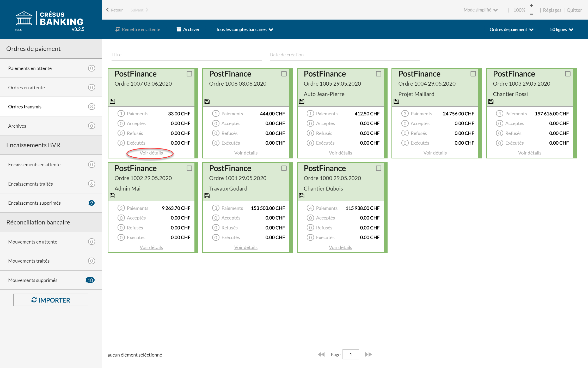Increase zoom with the plus icon

click(531, 5)
